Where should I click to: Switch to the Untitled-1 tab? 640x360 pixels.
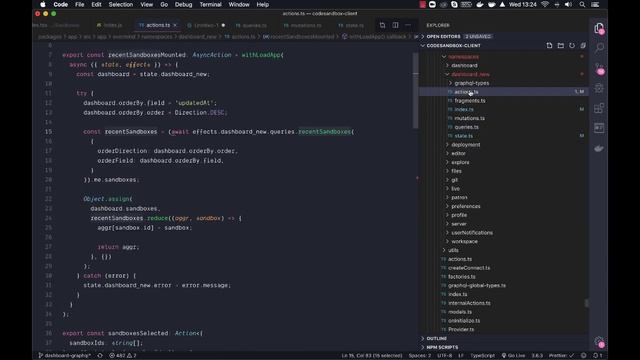coord(206,25)
